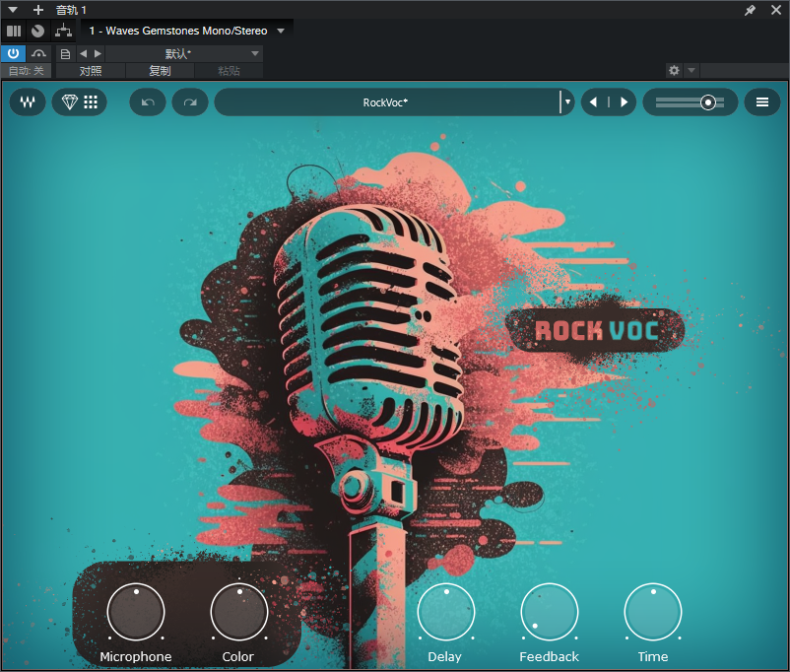
Task: Click the Microphone label text
Action: pyautogui.click(x=136, y=656)
